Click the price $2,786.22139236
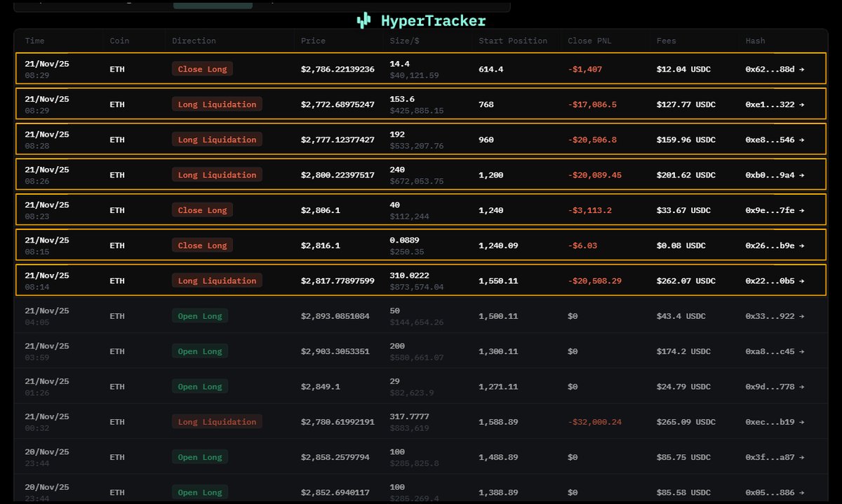This screenshot has width=842, height=504. [338, 69]
